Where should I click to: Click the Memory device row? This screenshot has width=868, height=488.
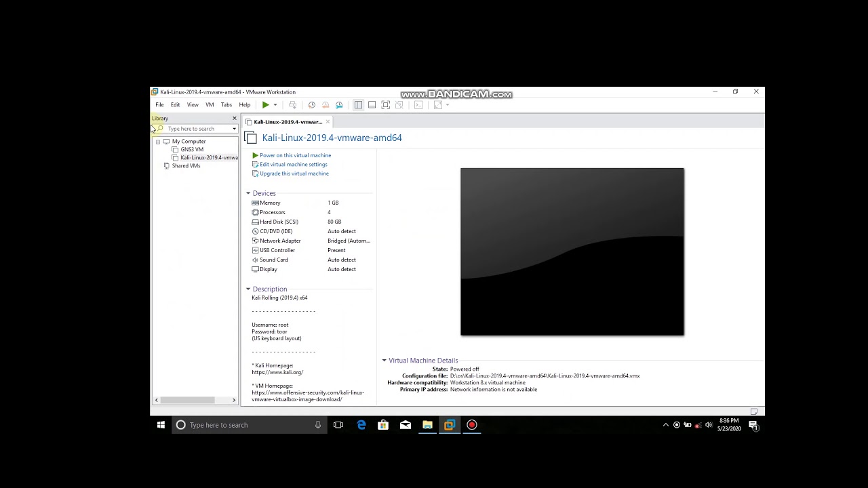coord(311,203)
